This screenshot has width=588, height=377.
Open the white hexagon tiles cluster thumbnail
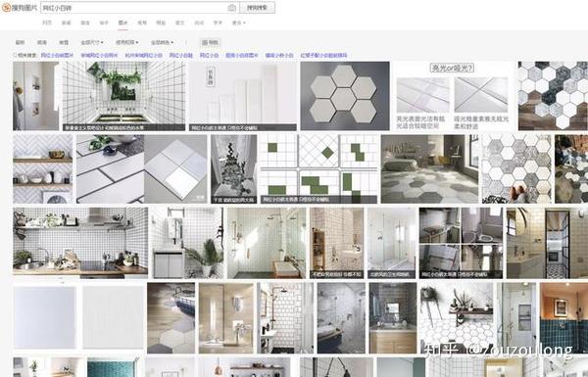345,96
